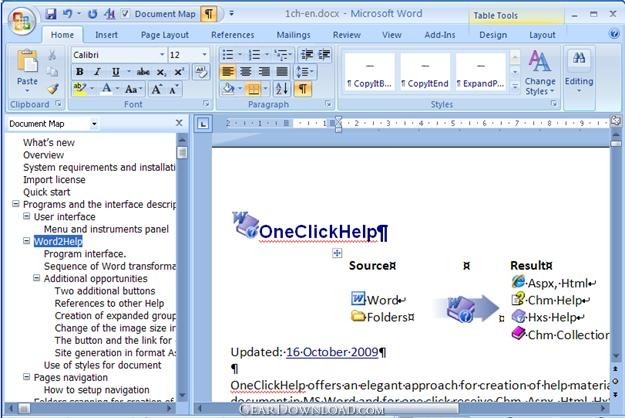Viewport: 625px width, 418px height.
Task: Click the table move handle
Action: click(337, 253)
